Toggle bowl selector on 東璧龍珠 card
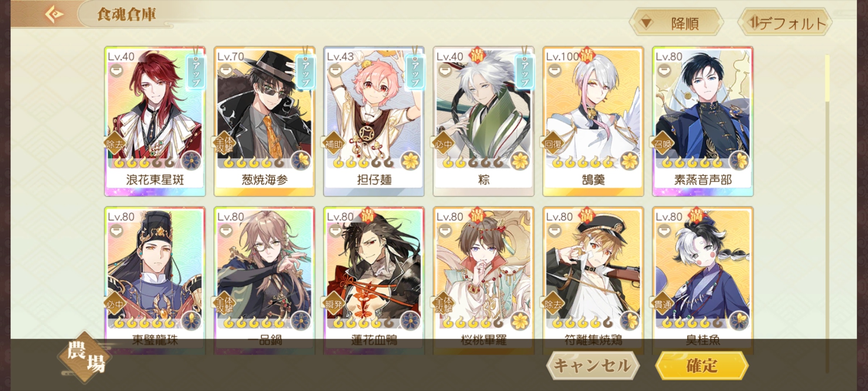This screenshot has height=391, width=868. tap(116, 231)
